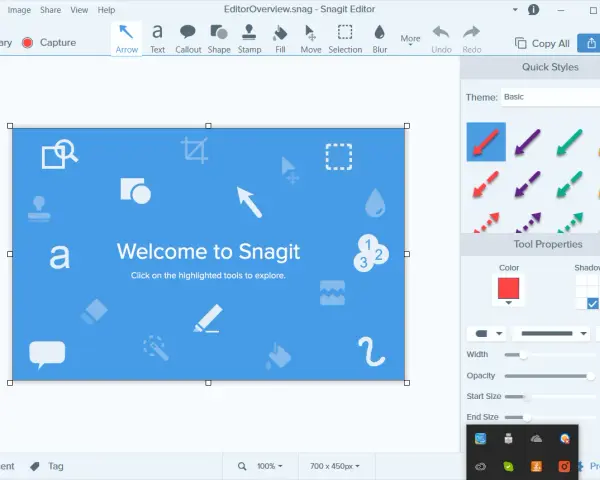
Task: Toggle the checked Shadow direction box
Action: coord(592,304)
